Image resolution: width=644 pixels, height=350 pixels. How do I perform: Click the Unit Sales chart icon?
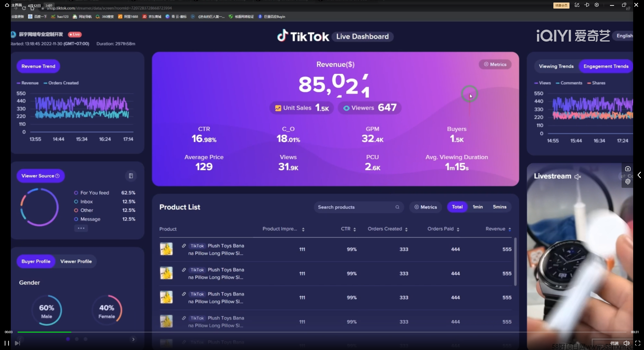pos(278,108)
